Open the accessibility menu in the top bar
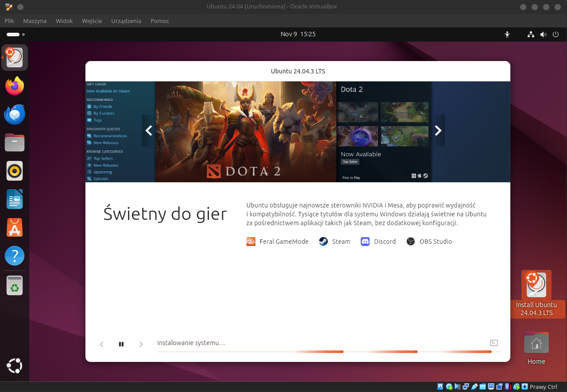Image resolution: width=567 pixels, height=392 pixels. (507, 34)
